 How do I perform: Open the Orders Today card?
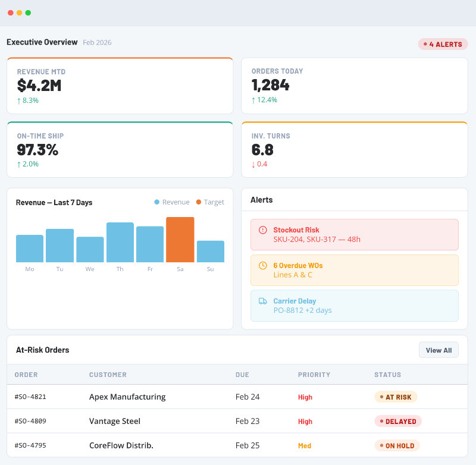pos(354,86)
